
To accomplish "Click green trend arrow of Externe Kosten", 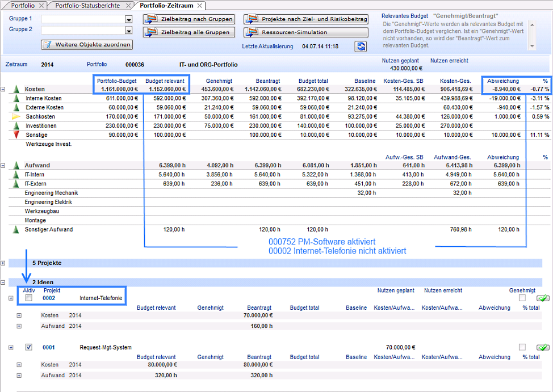I will [x=16, y=108].
